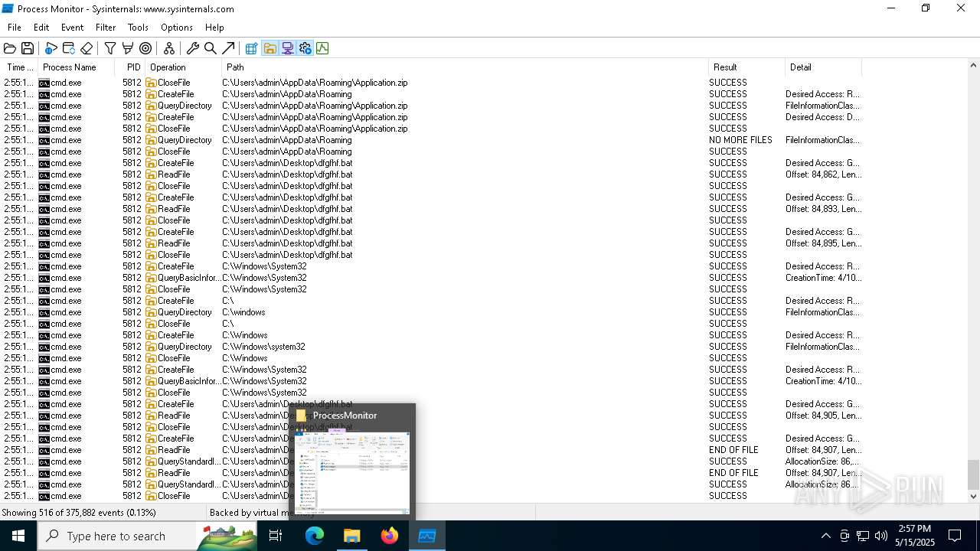This screenshot has width=980, height=551.
Task: Click status text 'Showing 516 of 375,882 events'
Action: pos(79,513)
